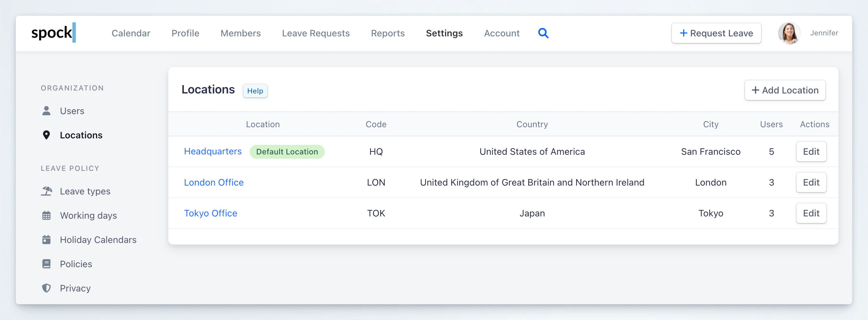Open the Help popup for Locations
Viewport: 868px width, 320px height.
pyautogui.click(x=255, y=90)
